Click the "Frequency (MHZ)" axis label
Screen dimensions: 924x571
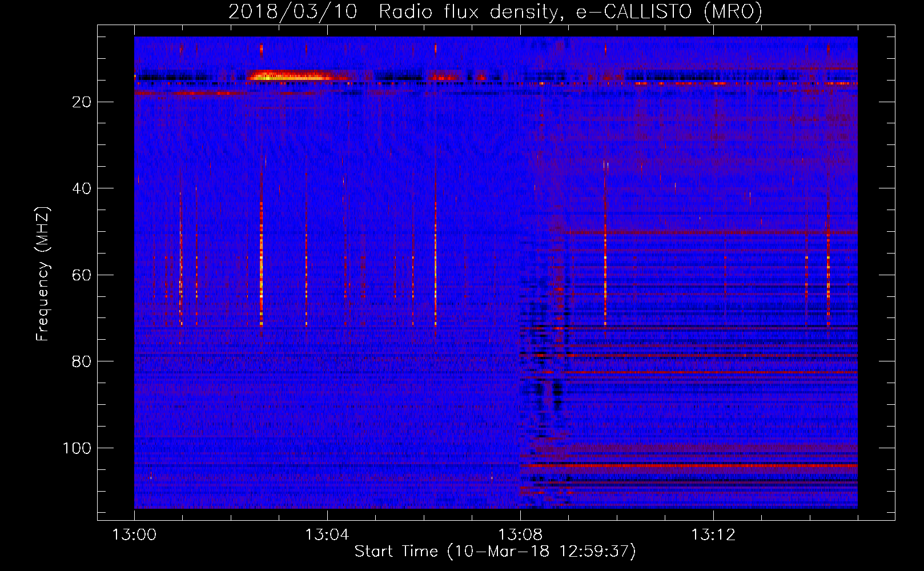[x=43, y=274]
